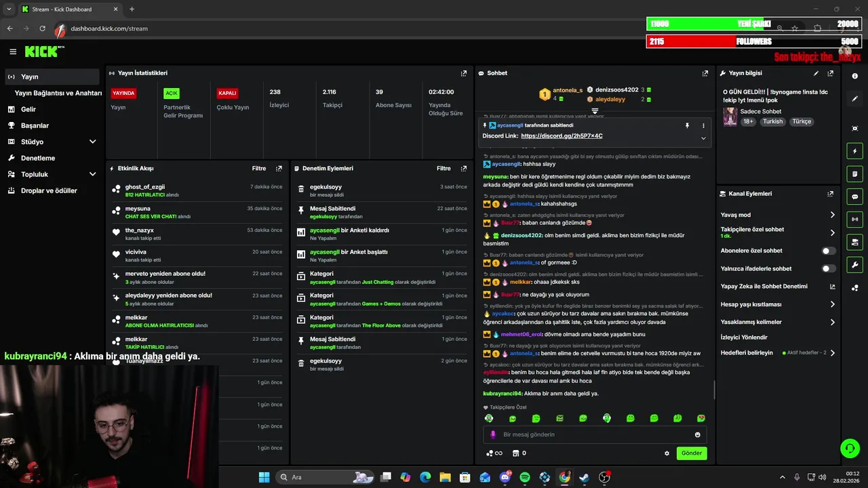Click the document notes icon in right sidebar
The image size is (868, 488).
(x=854, y=174)
